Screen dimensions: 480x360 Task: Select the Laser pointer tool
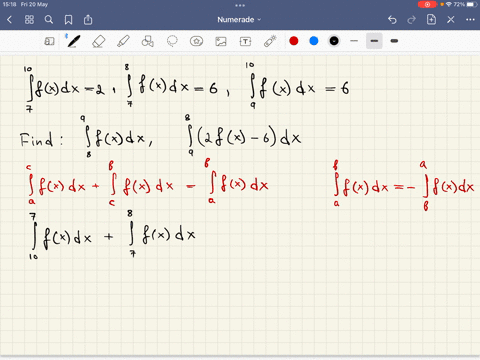[270, 41]
